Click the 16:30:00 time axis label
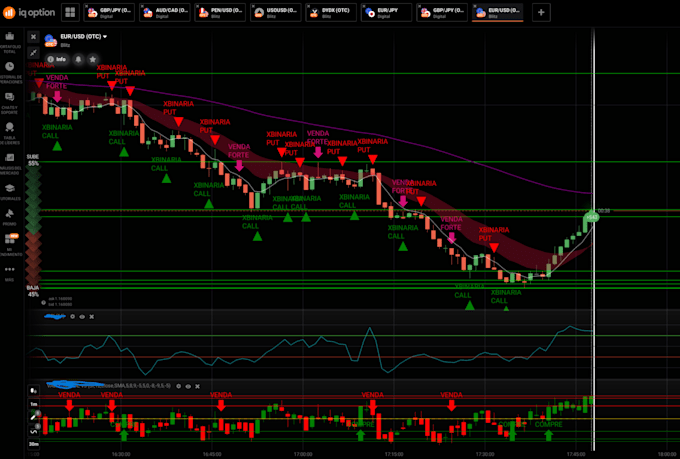 tap(121, 454)
